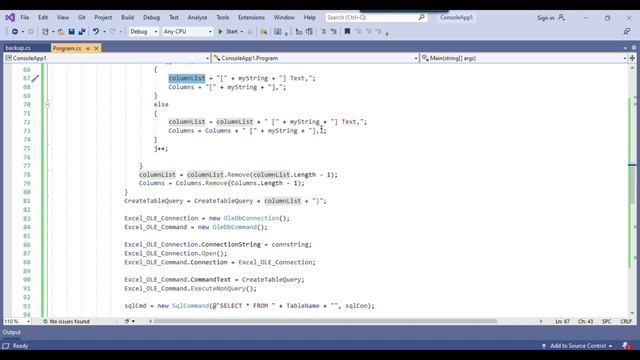Image resolution: width=640 pixels, height=360 pixels.
Task: Click the screwdriver quick action icon on line 67
Action: tap(36, 78)
